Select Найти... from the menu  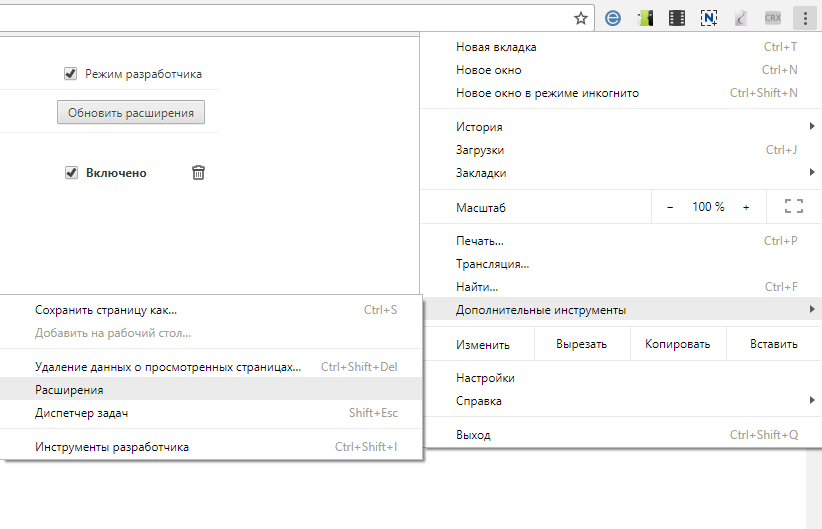[622, 287]
